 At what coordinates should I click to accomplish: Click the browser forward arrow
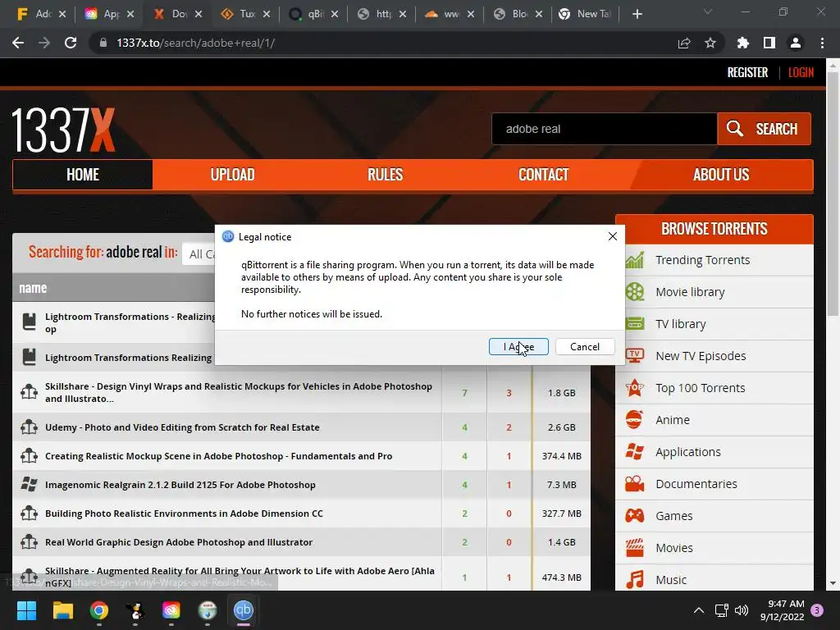click(44, 43)
